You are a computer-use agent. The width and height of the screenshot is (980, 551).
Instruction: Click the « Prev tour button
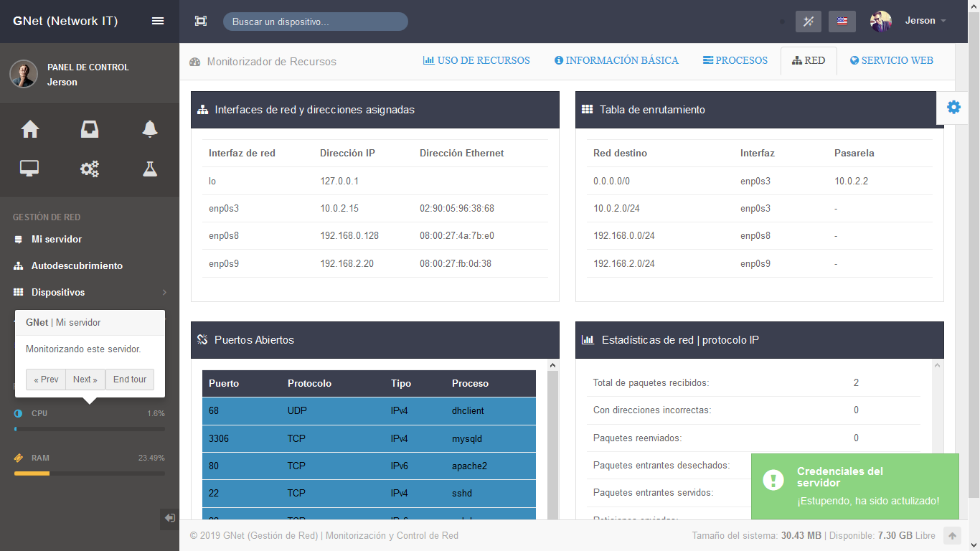point(46,380)
